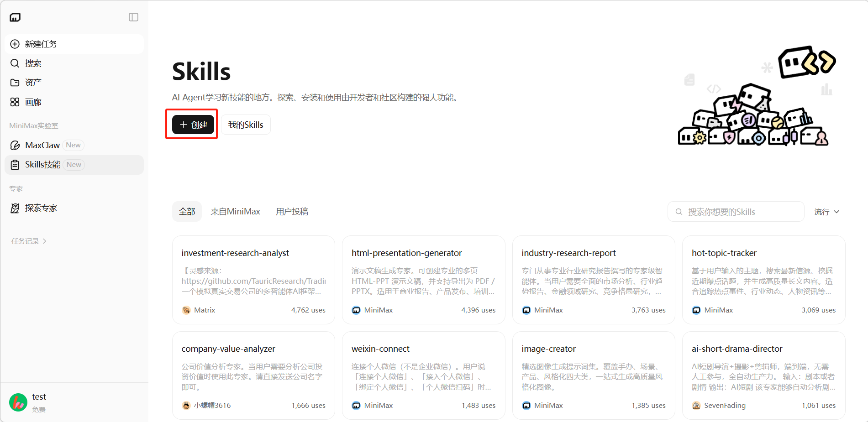Open the Assets folder icon
Viewport: 868px width, 422px height.
[x=15, y=83]
